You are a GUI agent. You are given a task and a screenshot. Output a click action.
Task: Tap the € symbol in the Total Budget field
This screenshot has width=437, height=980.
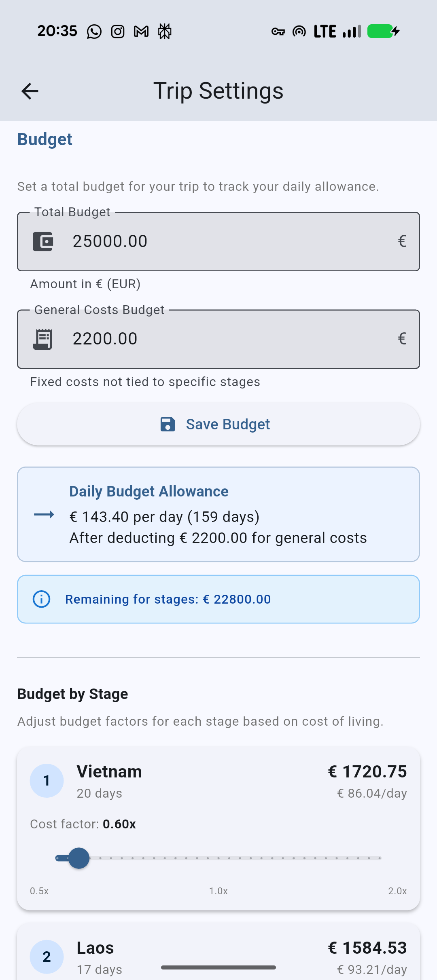point(402,241)
